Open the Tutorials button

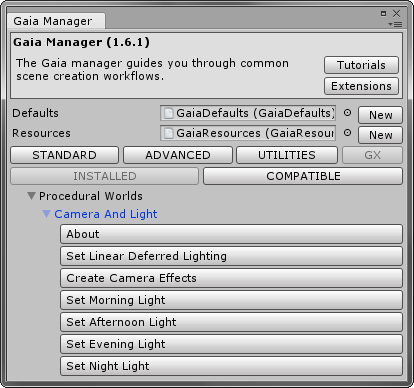361,65
